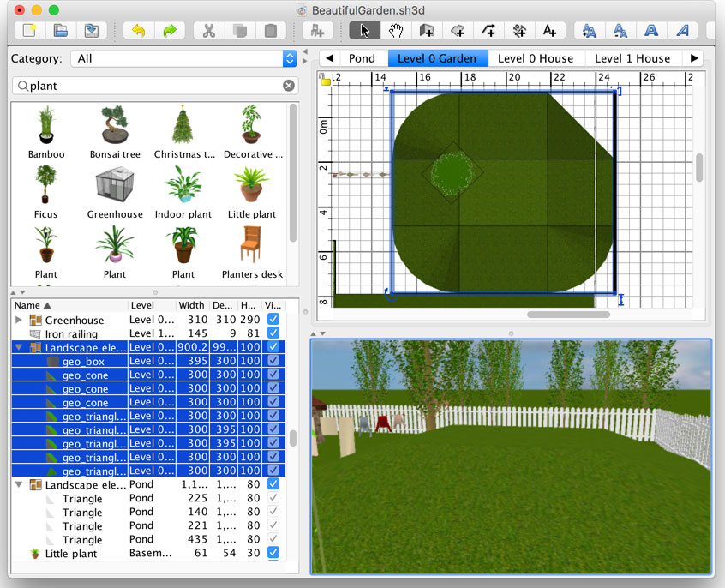Toggle Little plant visibility checkbox
Screen dimensions: 725x588
273,553
